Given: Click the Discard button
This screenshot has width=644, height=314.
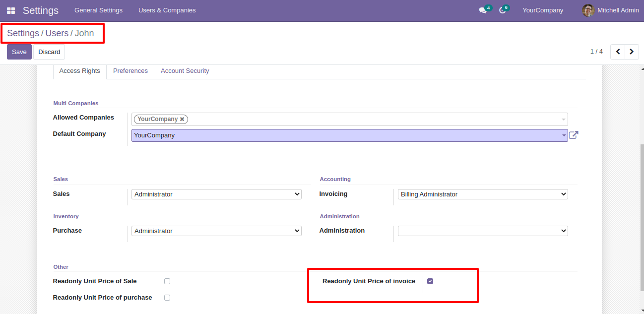Looking at the screenshot, I should click(49, 52).
